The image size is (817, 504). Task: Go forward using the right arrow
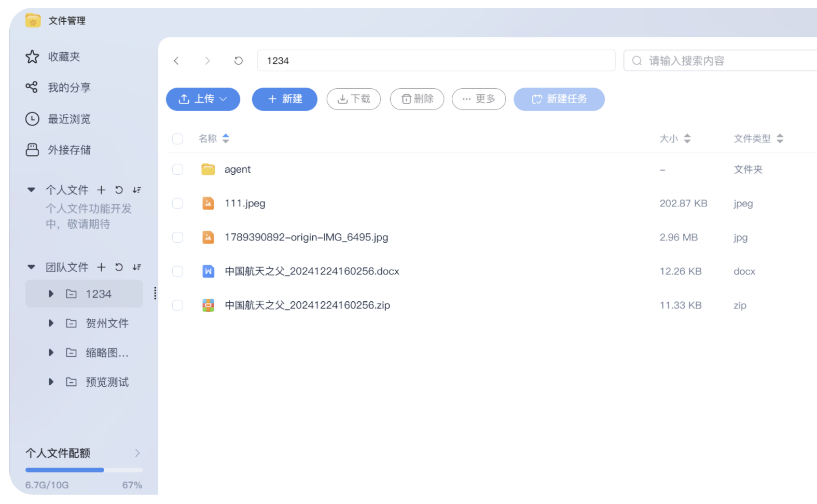click(207, 61)
